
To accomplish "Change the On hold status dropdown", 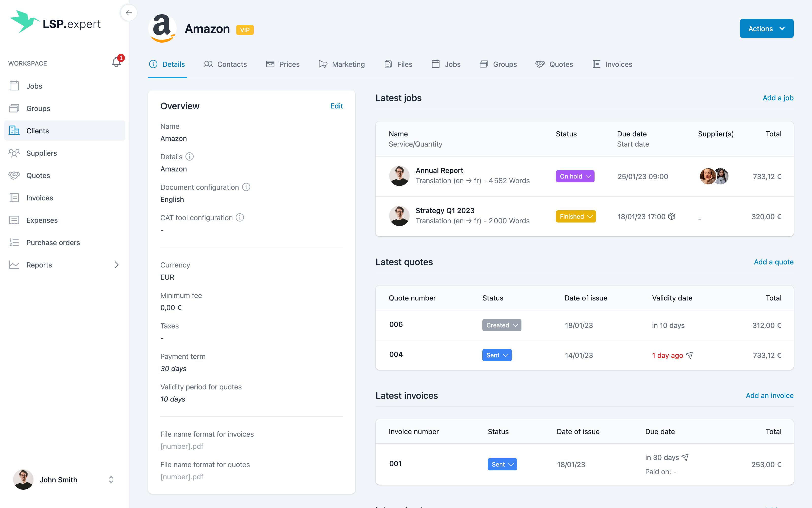I will click(575, 176).
